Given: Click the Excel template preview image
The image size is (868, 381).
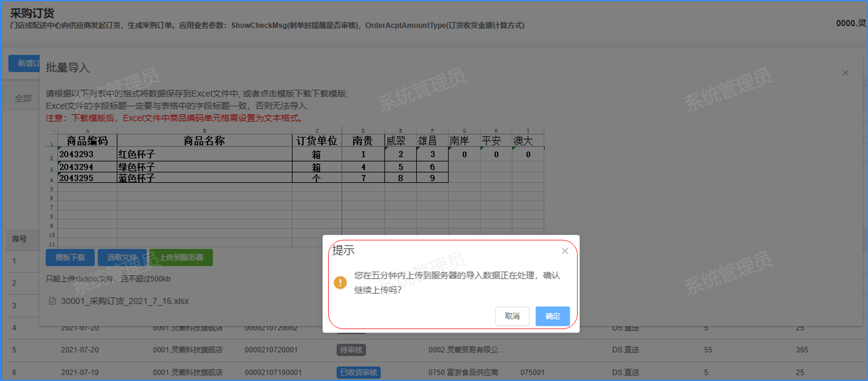Looking at the screenshot, I should coord(295,187).
